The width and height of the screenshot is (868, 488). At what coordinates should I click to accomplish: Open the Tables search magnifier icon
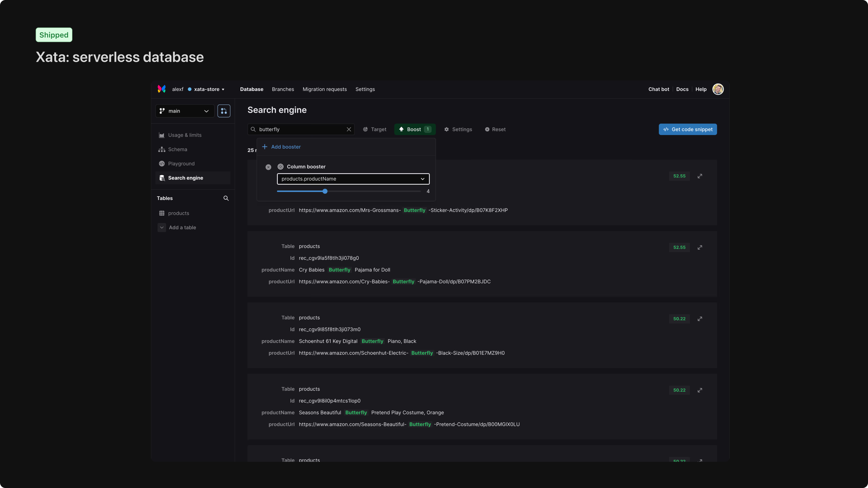pos(226,199)
